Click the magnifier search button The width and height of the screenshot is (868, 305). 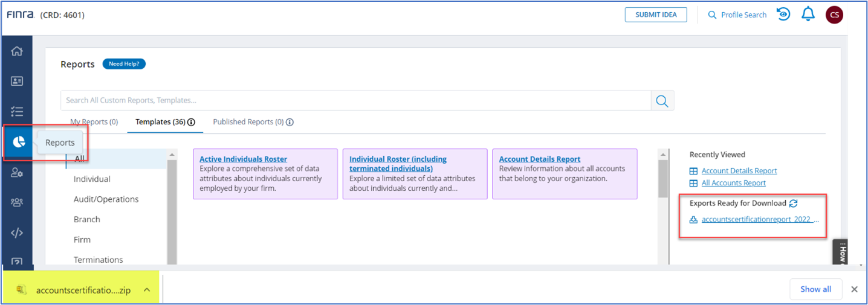[662, 101]
